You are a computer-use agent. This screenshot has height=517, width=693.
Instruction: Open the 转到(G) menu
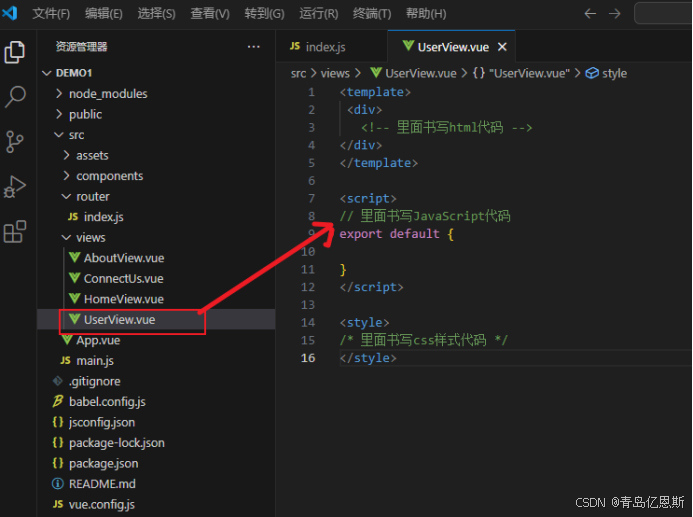click(x=264, y=14)
